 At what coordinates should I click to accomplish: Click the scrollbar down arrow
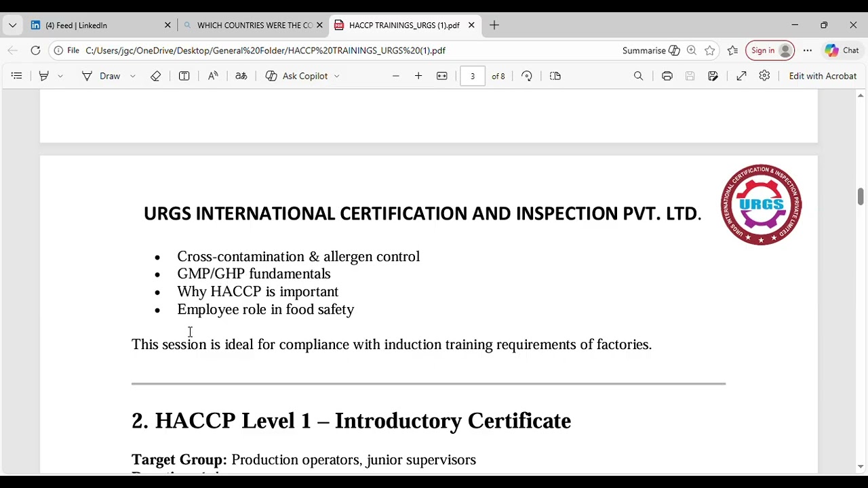pos(861,467)
